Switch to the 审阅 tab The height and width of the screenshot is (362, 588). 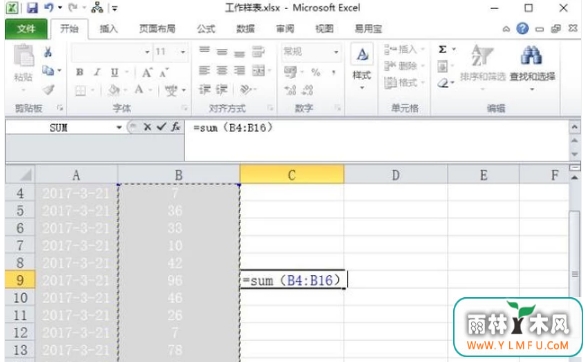click(285, 29)
